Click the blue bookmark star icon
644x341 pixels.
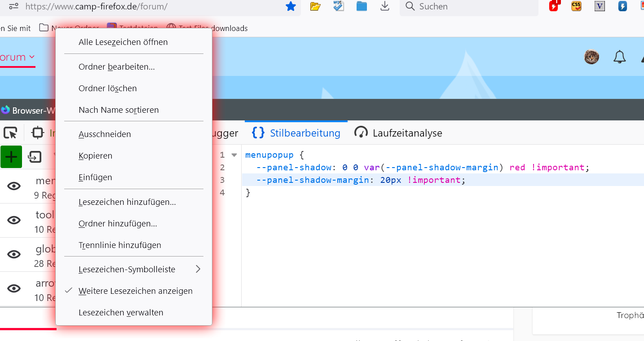[291, 6]
